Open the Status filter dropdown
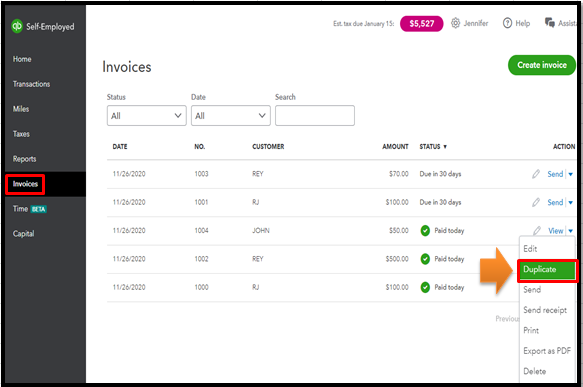 pos(146,116)
